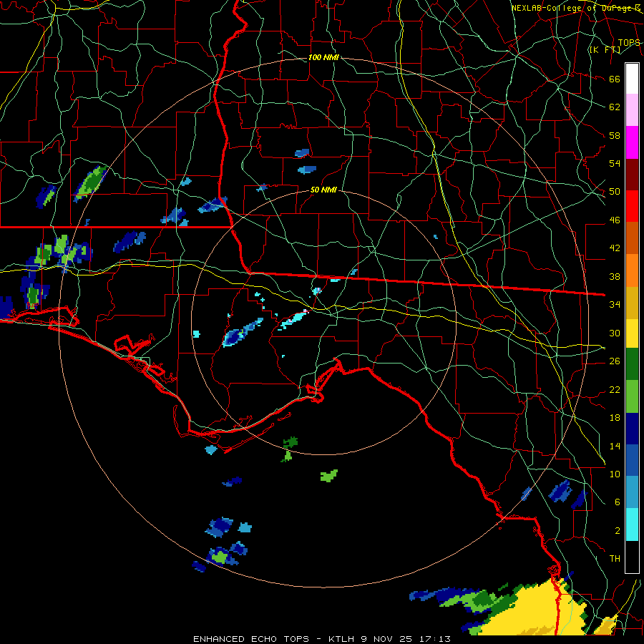The height and width of the screenshot is (644, 644).
Task: Select the dark green legend swatch near 26
Action: [632, 364]
